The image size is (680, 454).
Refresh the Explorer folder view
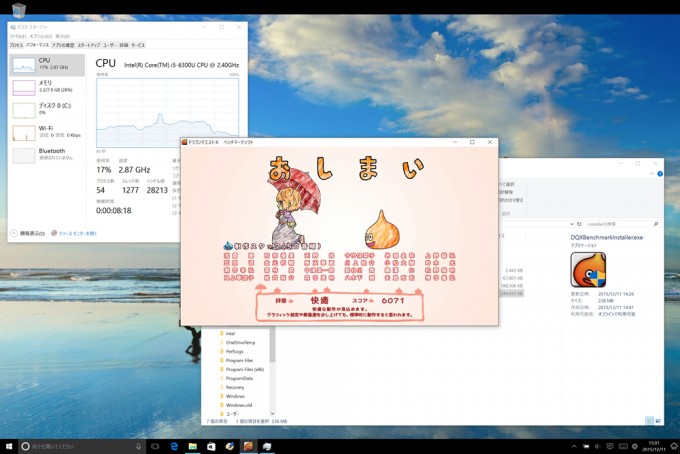click(579, 224)
